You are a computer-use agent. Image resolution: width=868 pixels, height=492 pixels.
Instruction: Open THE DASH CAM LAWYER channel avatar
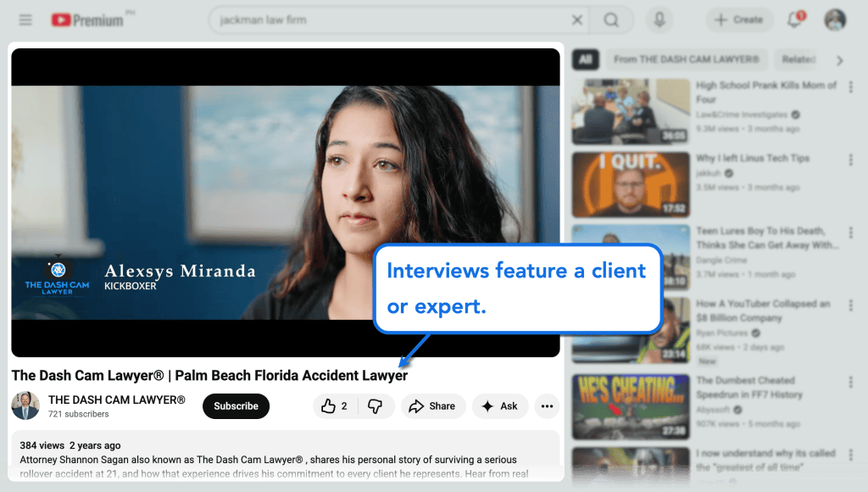[x=25, y=405]
